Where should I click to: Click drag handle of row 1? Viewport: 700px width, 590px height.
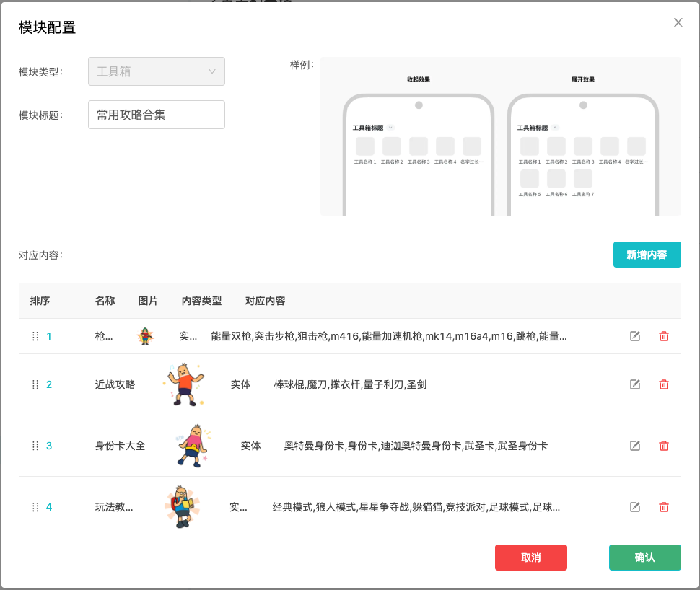point(35,336)
